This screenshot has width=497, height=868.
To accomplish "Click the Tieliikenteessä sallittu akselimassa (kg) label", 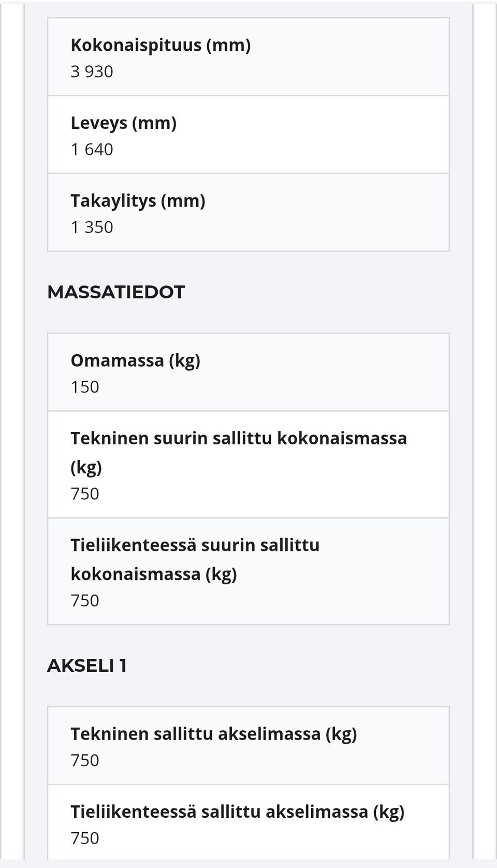I will click(x=237, y=812).
